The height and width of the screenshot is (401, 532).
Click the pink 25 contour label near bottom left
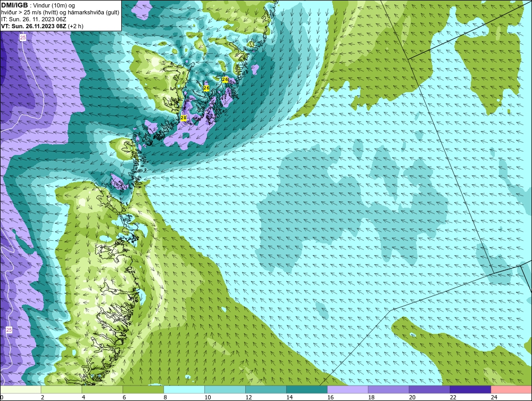pos(9,330)
